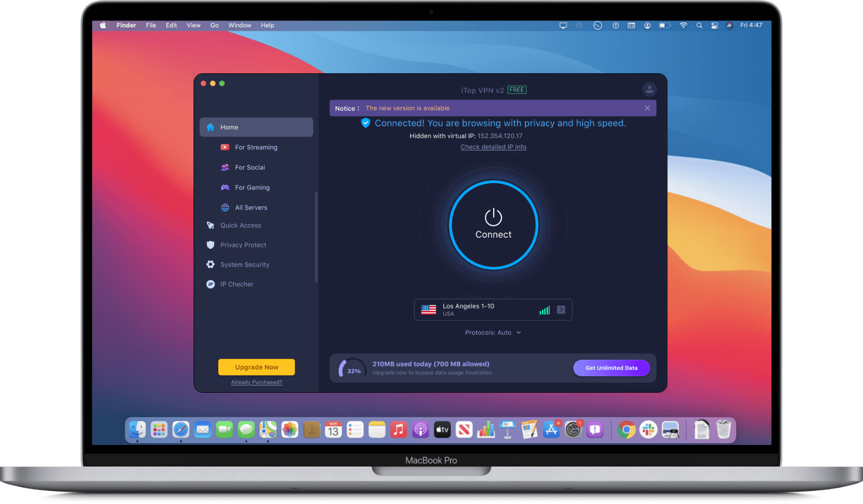Click 'The new version is available' text
This screenshot has height=504, width=863.
(407, 108)
